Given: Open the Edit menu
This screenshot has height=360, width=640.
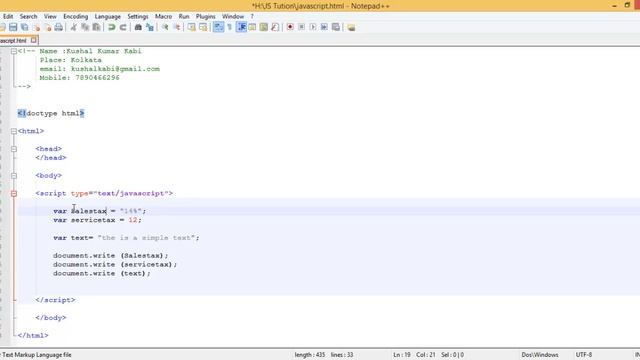Looking at the screenshot, I should coord(8,16).
